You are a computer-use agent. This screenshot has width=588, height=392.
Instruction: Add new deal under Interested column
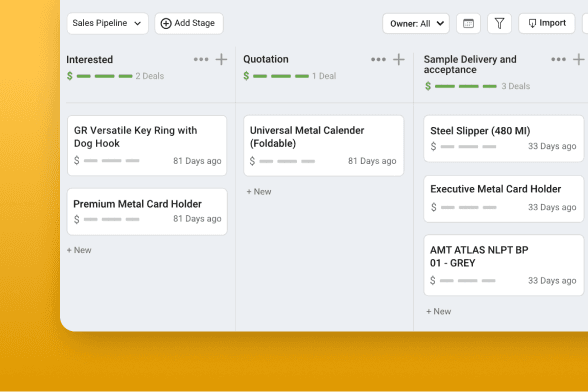click(x=79, y=250)
